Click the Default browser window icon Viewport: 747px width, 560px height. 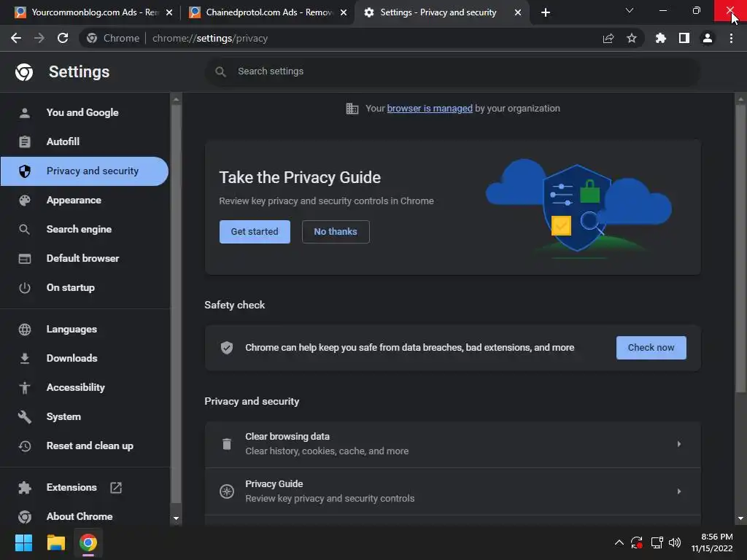(24, 259)
